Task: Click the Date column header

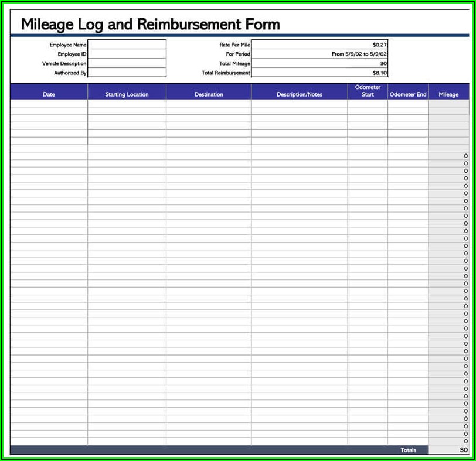Action: pyautogui.click(x=49, y=94)
